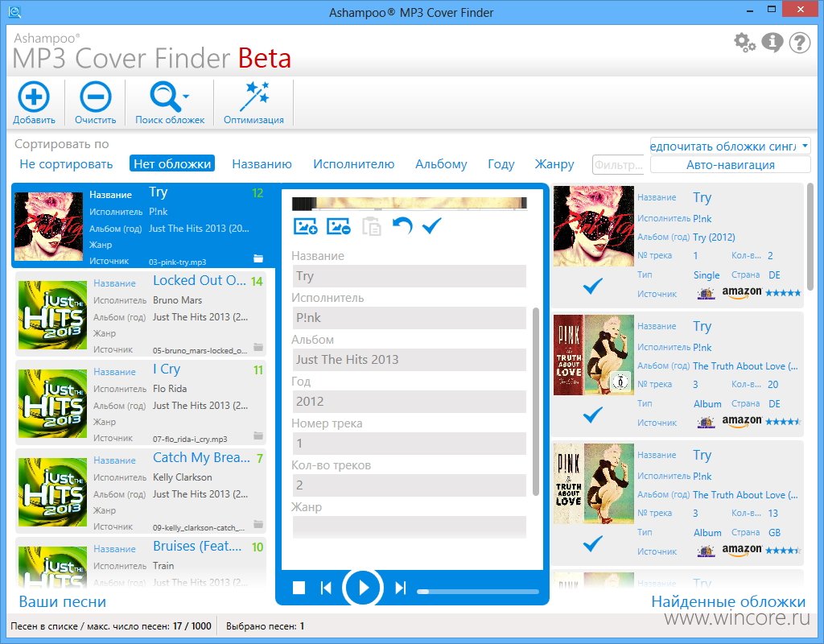Start cover search with Поиск обложек magnifier
The height and width of the screenshot is (644, 824).
[165, 97]
